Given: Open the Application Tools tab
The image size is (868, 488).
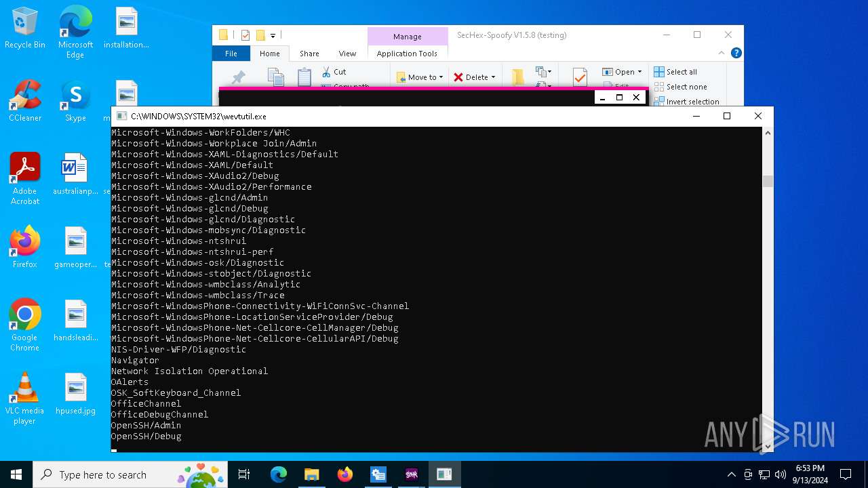Looking at the screenshot, I should (407, 54).
